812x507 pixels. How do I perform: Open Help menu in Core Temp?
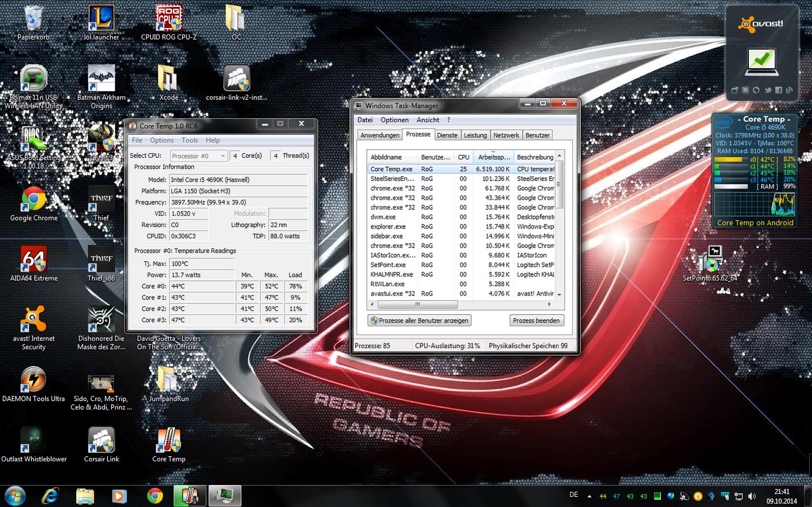point(213,140)
